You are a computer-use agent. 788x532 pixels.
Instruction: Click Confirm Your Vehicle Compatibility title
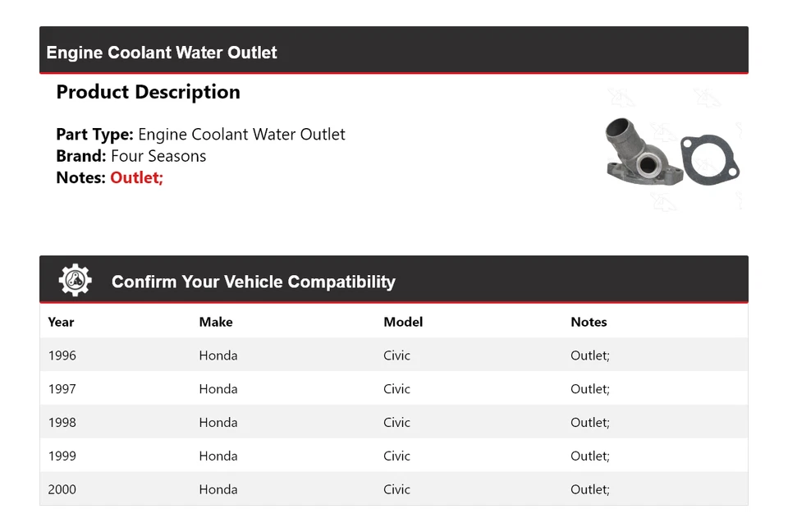click(253, 282)
